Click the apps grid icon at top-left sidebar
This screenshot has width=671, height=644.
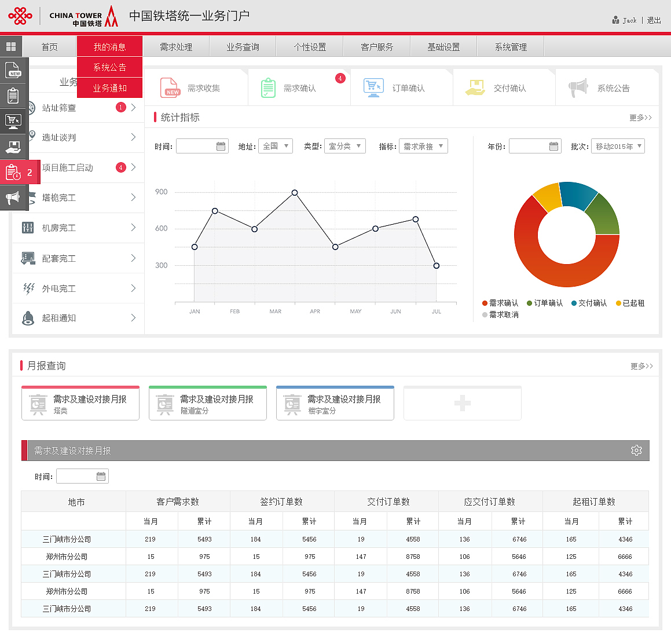coord(12,46)
